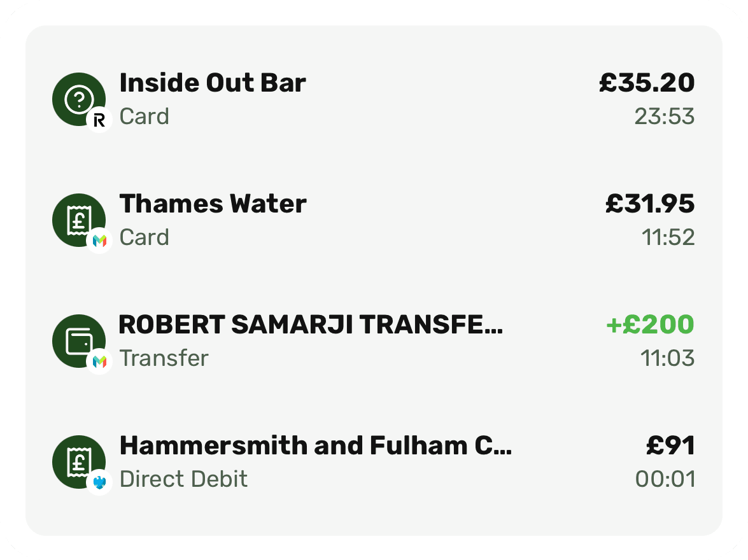This screenshot has width=748, height=560.
Task: Click the bill receipt icon for Hammersmith and Fulham
Action: coord(78,461)
